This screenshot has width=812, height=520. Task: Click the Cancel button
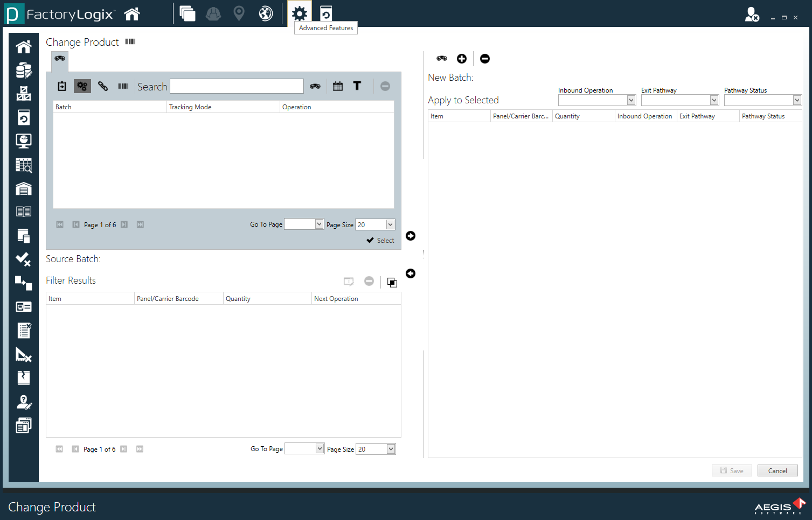click(x=777, y=470)
